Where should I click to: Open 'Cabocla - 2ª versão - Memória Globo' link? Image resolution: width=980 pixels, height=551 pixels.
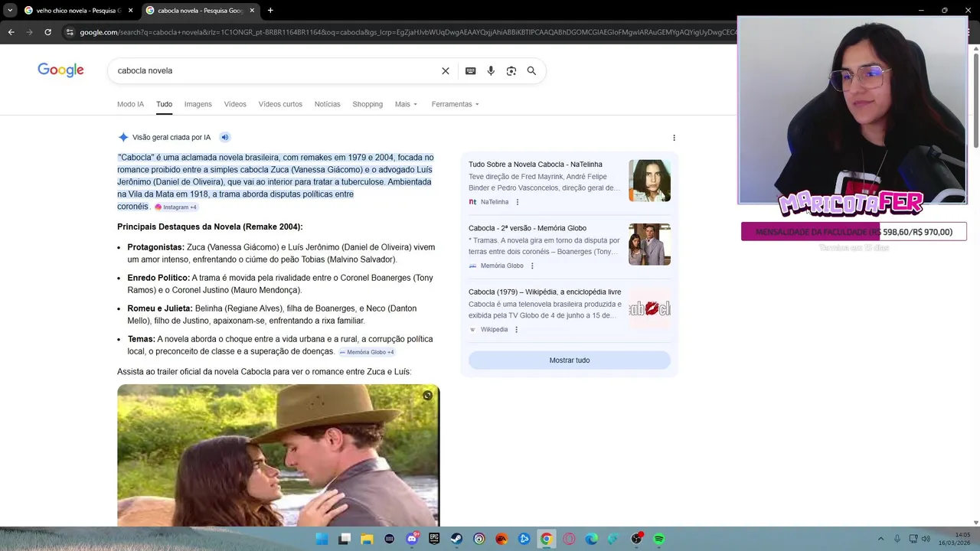point(528,228)
